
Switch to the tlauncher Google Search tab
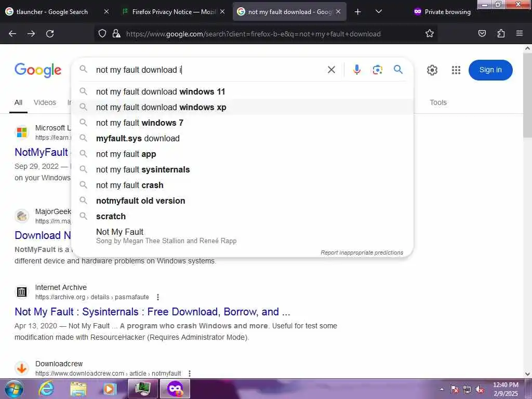[52, 12]
